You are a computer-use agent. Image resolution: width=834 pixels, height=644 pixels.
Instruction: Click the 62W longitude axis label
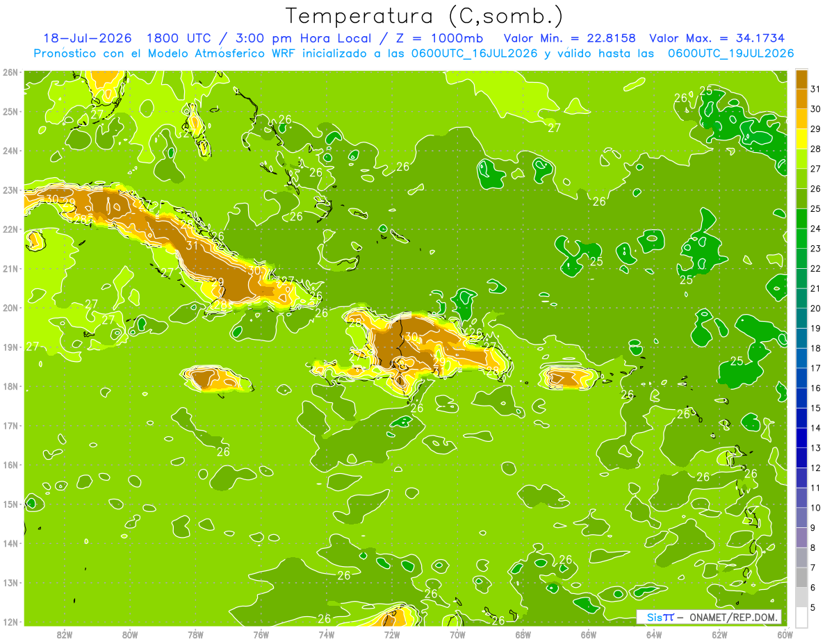coord(719,634)
